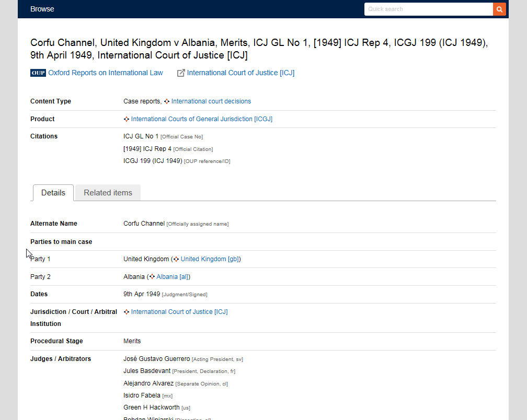Click the citation [1949] ICJ Rep 4

(x=147, y=149)
